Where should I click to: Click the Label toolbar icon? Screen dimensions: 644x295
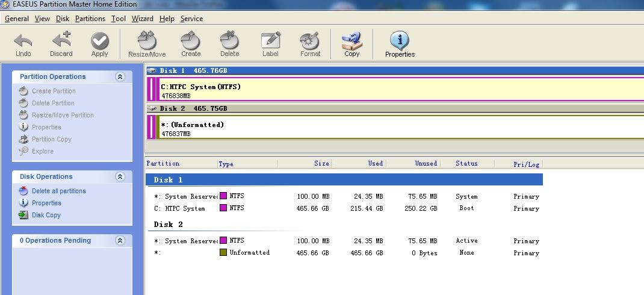(x=271, y=41)
